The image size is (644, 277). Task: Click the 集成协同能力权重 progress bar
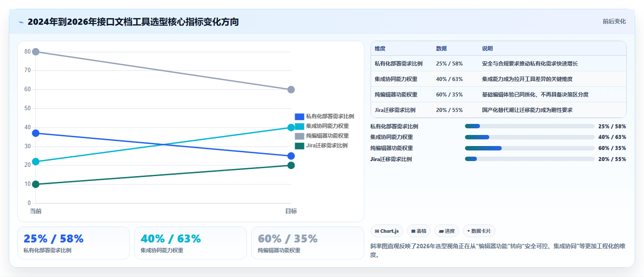point(530,137)
